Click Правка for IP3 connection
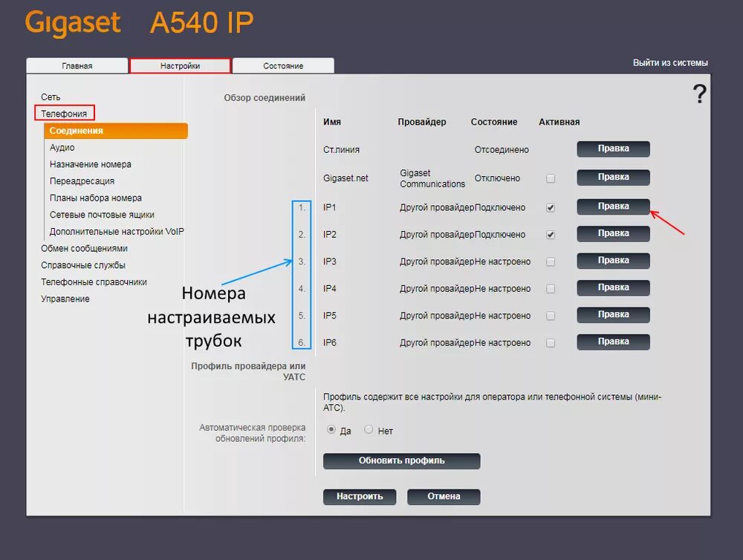The width and height of the screenshot is (743, 560). [x=613, y=261]
